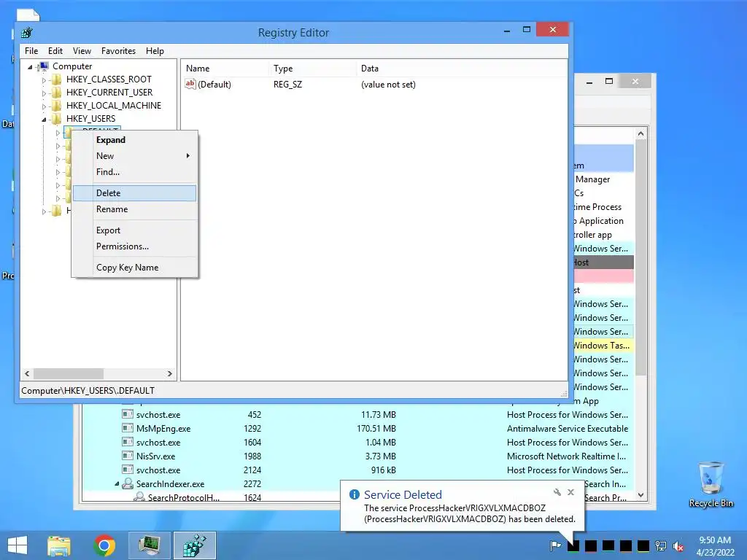Click the '(value not set)' data cell
This screenshot has width=747, height=560.
pos(388,85)
